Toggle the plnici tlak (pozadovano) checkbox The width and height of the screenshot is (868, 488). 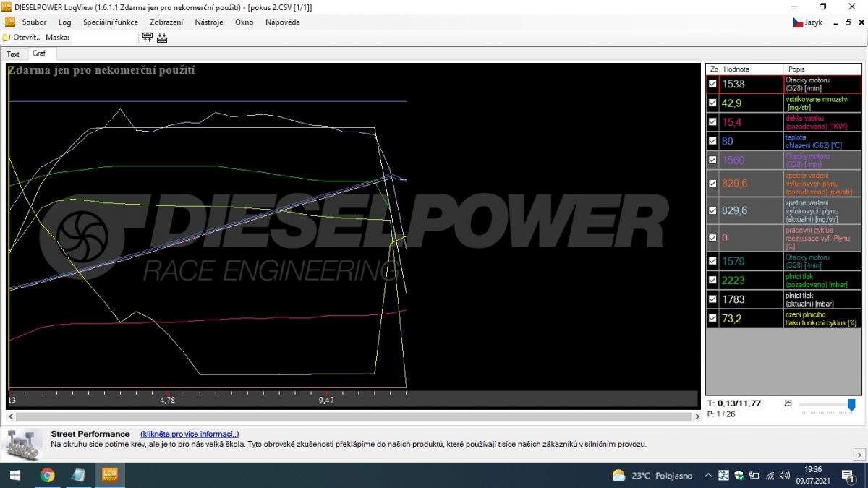[712, 280]
